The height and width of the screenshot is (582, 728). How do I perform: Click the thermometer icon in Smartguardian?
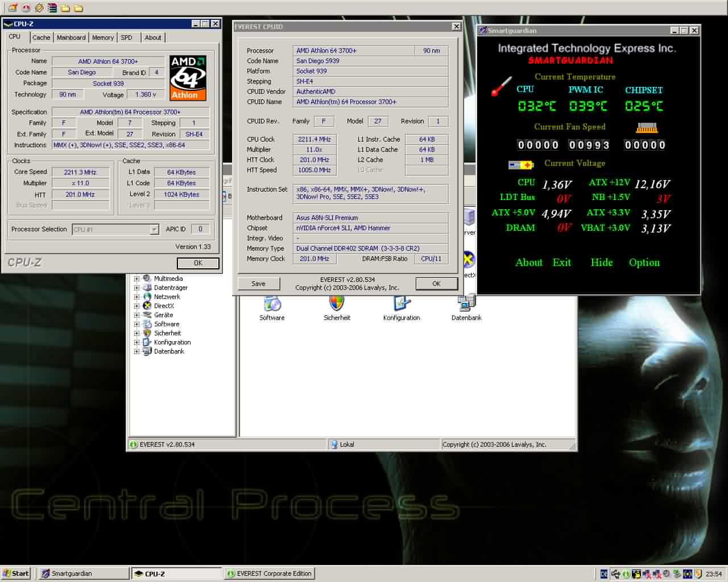click(501, 86)
